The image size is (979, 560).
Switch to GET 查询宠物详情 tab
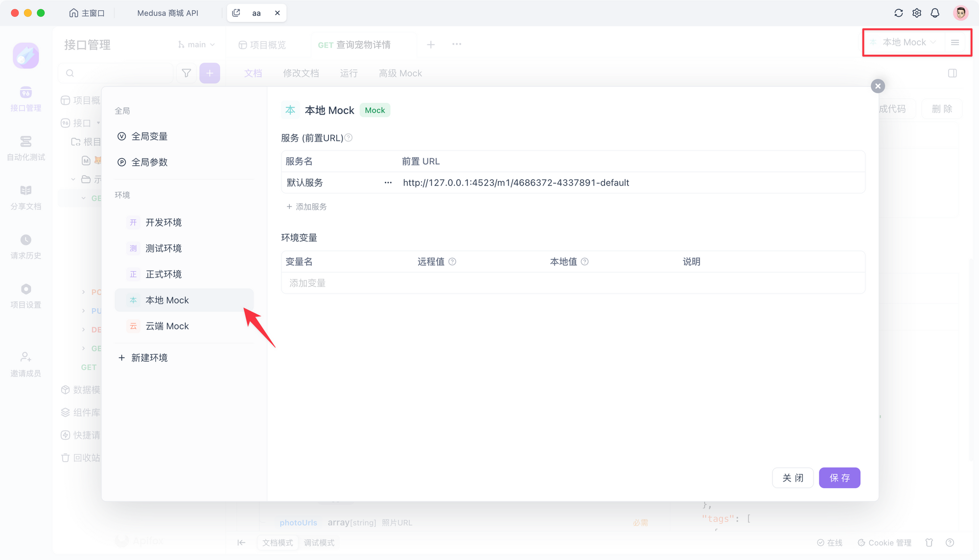tap(354, 45)
